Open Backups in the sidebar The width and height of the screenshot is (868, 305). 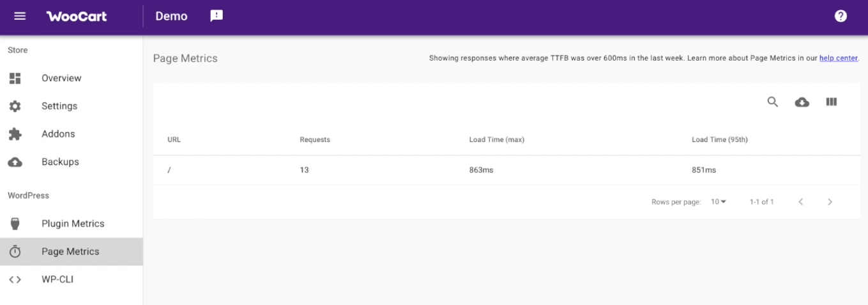point(71,162)
